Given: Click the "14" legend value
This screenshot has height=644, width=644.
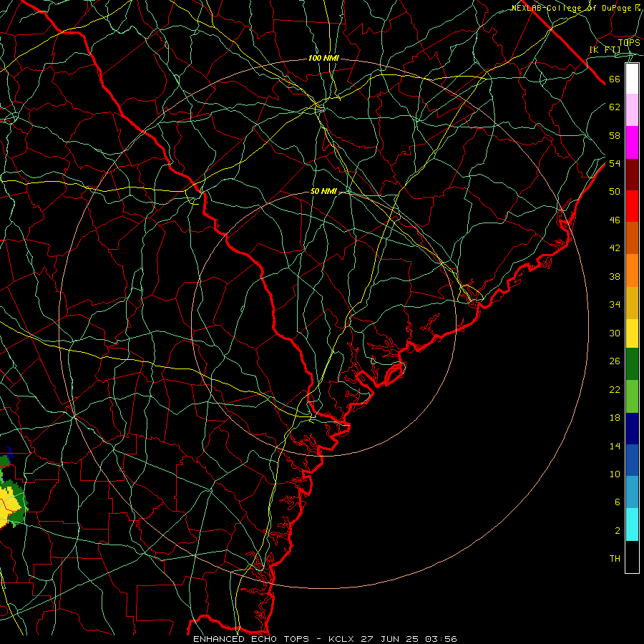Looking at the screenshot, I should coord(615,447).
